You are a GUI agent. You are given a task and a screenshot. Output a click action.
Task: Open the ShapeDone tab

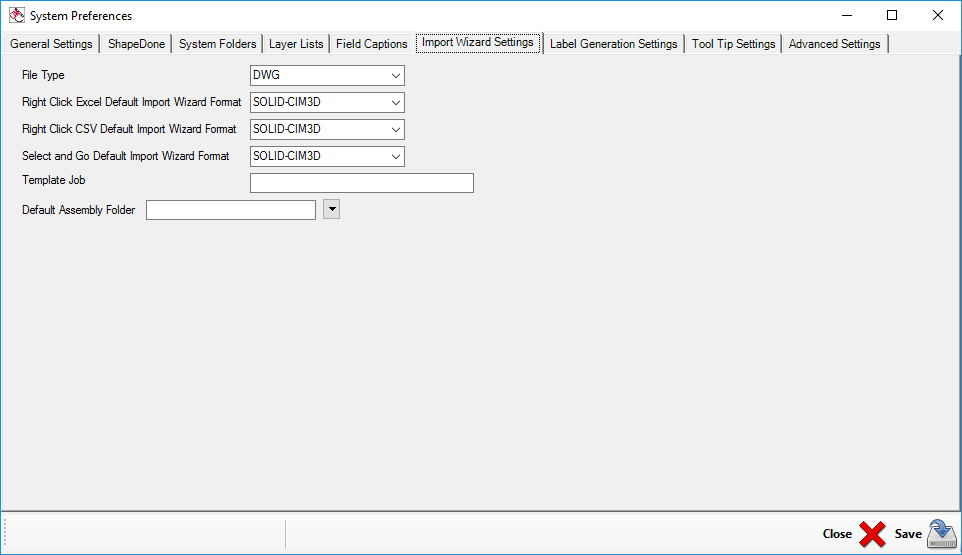coord(136,44)
